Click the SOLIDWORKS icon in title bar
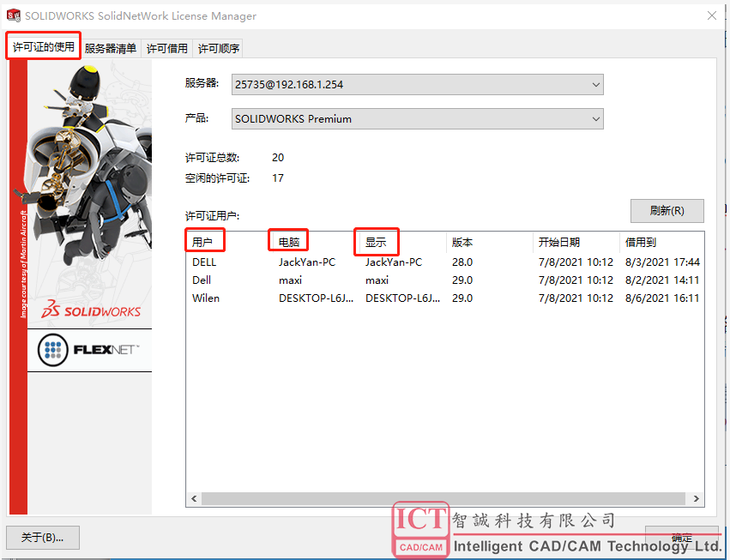This screenshot has width=730, height=560. tap(14, 15)
